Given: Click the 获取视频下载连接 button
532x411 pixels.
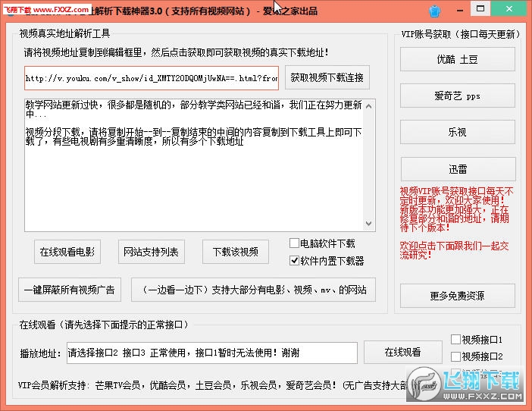Looking at the screenshot, I should 327,77.
